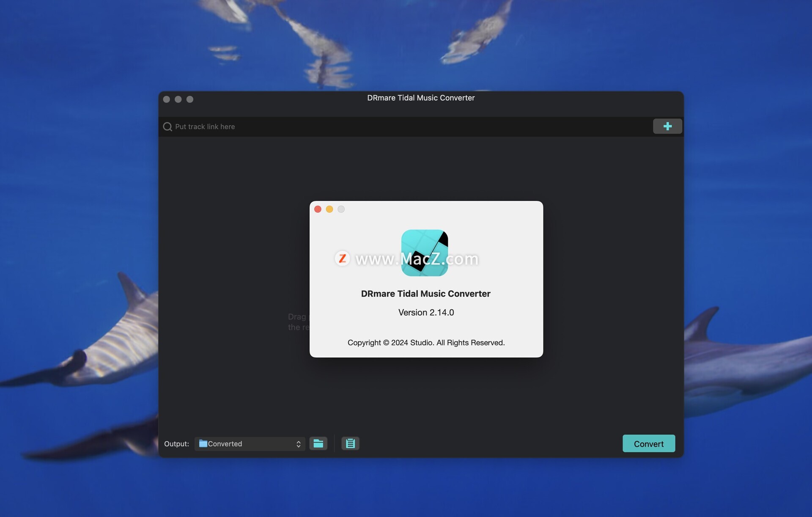Screen dimensions: 812x517
Task: Open the output folder icon button
Action: pos(318,443)
